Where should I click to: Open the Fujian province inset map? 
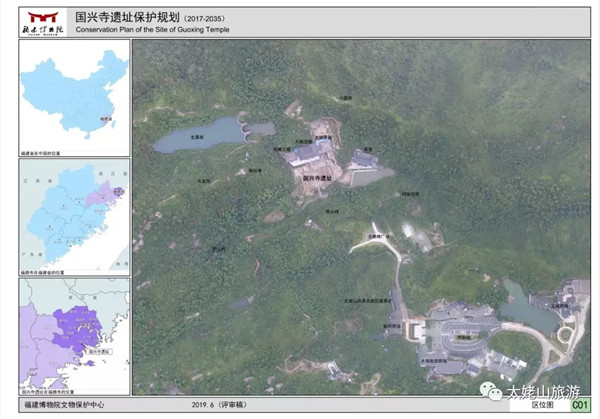(x=74, y=217)
